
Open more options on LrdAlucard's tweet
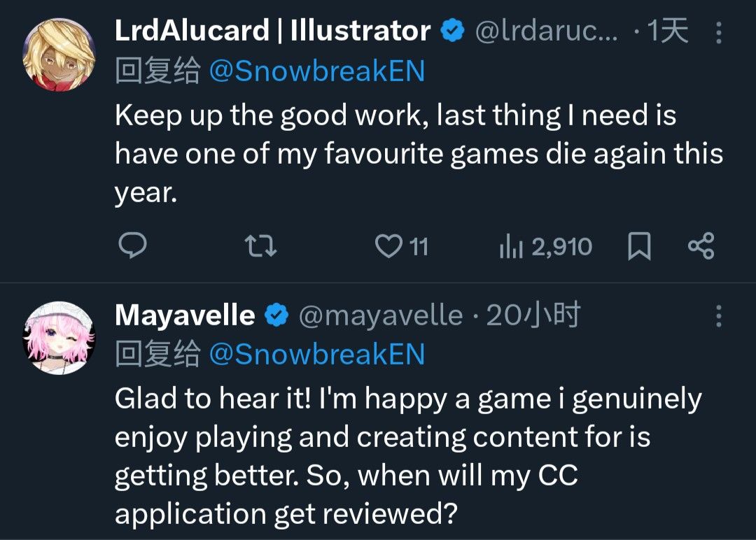click(718, 32)
